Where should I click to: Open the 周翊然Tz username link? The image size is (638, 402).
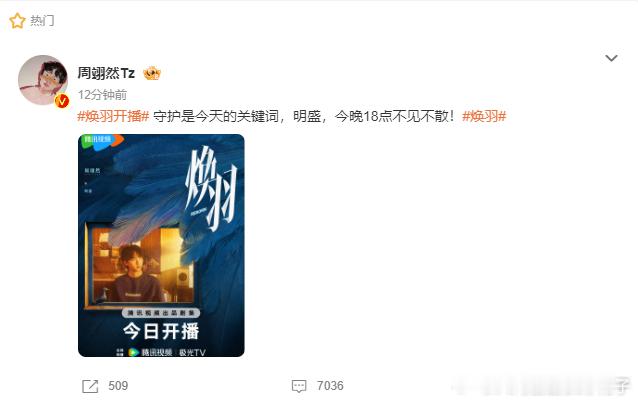pos(106,73)
